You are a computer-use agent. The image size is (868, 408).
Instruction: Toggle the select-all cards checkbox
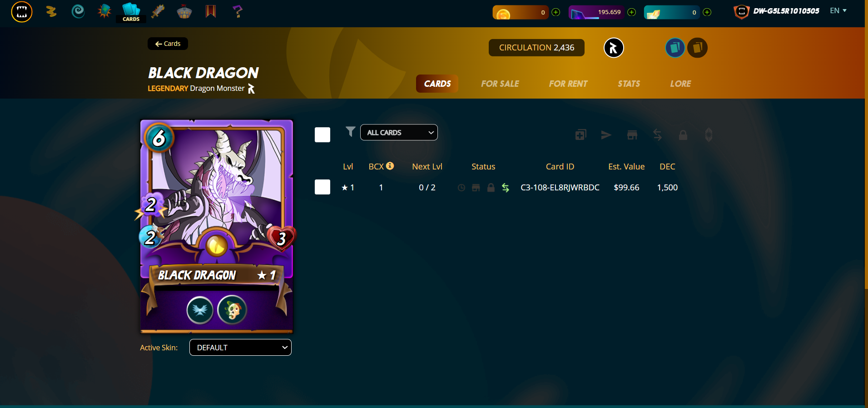[x=322, y=134]
